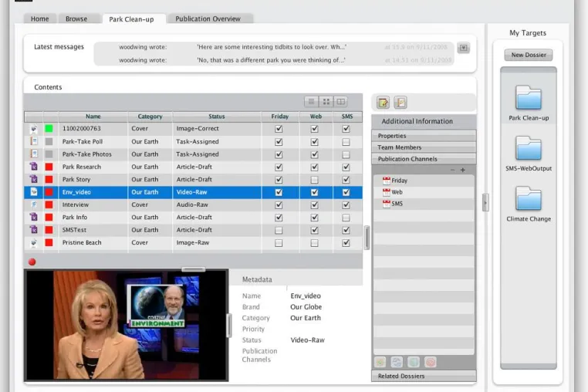588x392 pixels.
Task: Expand the Latest messages dropdown arrow
Action: 464,48
